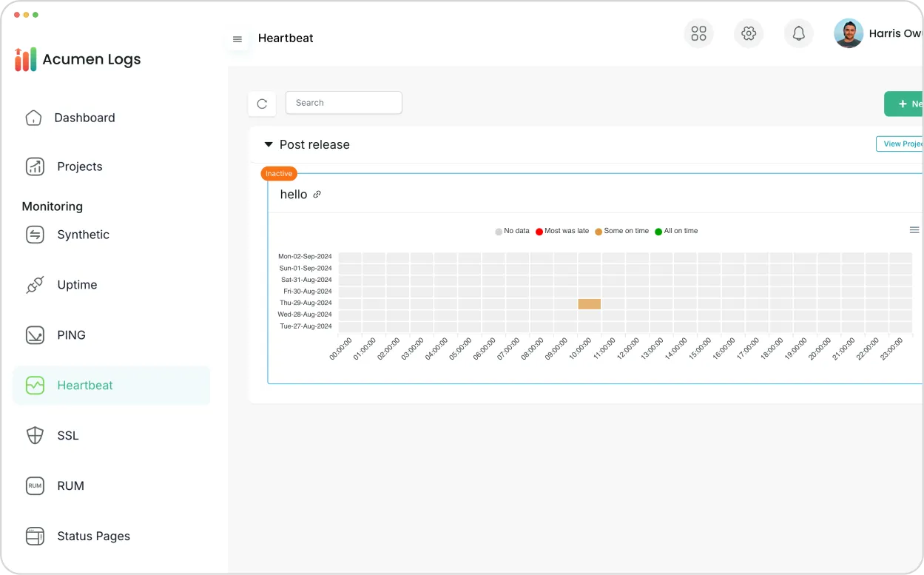The image size is (924, 575).
Task: Click the Heartbeat page header title
Action: point(286,38)
